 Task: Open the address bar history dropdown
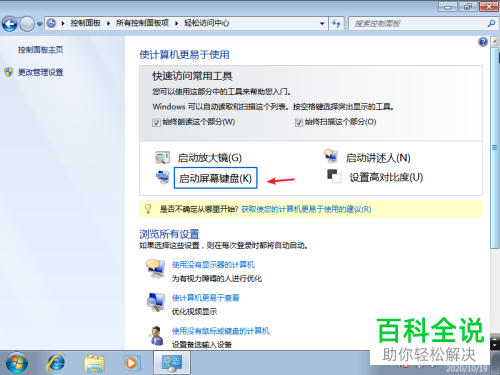tap(322, 23)
